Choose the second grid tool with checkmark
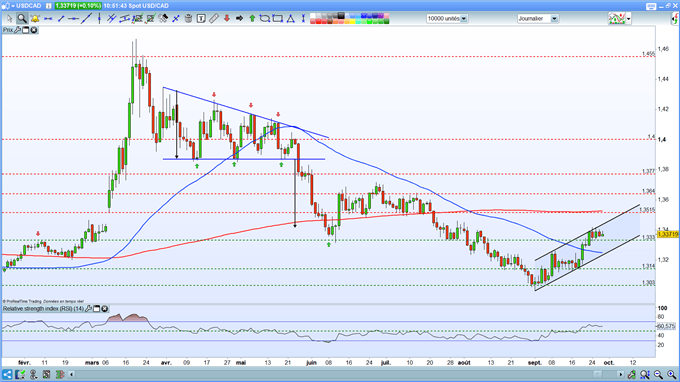 [x=150, y=19]
